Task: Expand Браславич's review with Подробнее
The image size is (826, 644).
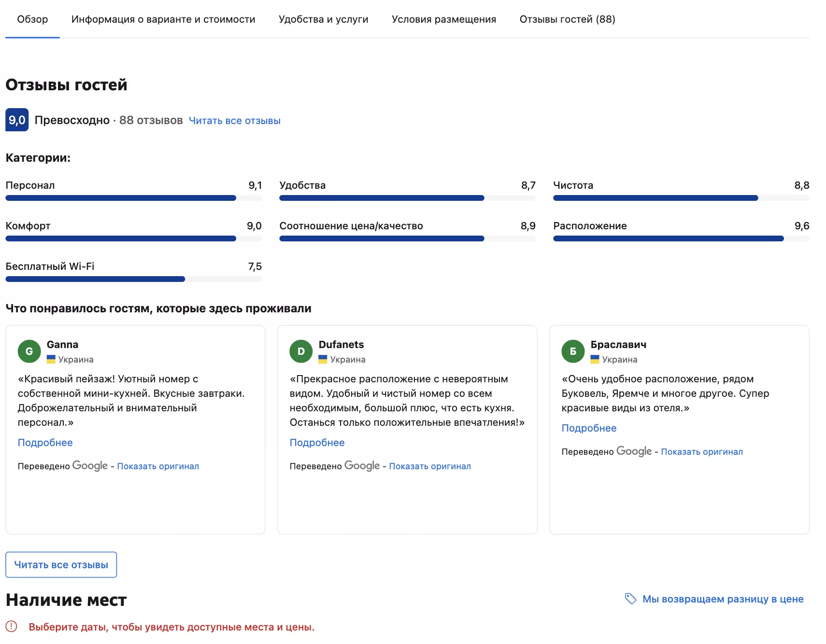Action: (589, 428)
